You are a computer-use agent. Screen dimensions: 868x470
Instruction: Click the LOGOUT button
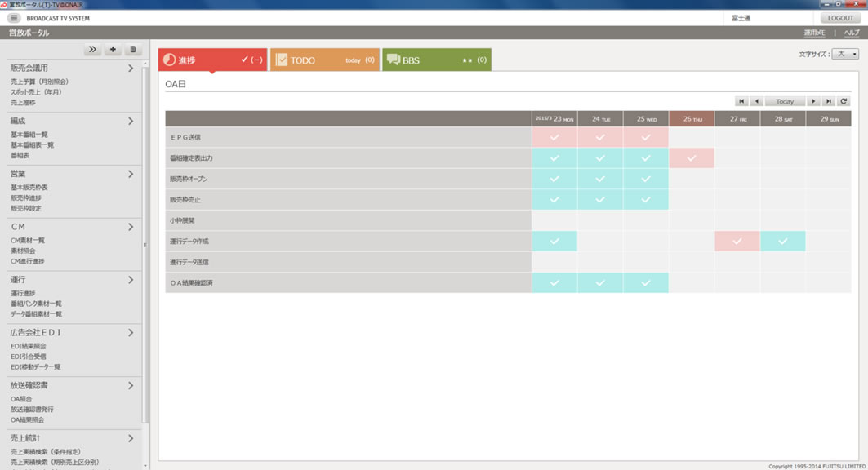click(839, 18)
